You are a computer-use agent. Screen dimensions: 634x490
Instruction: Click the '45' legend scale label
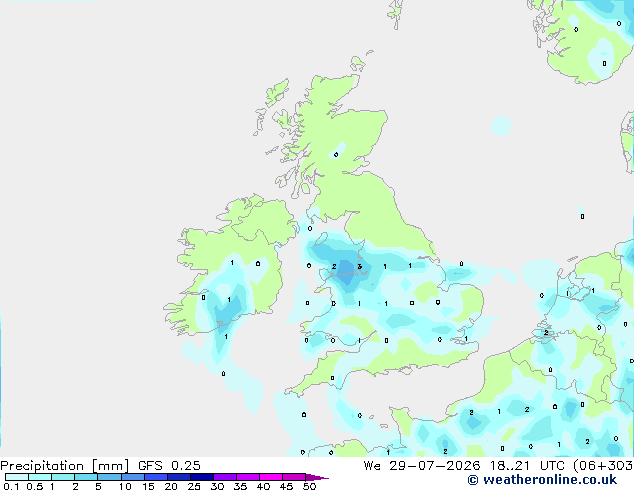[x=287, y=486]
